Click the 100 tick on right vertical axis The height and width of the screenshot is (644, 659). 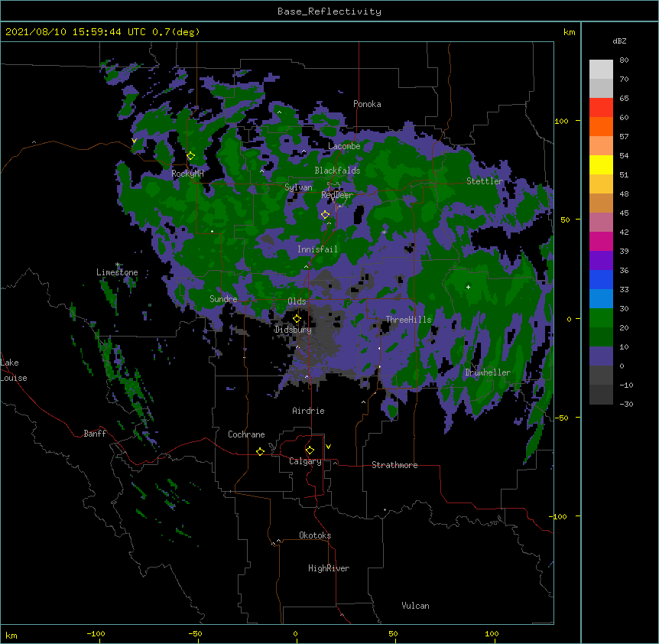pyautogui.click(x=561, y=121)
